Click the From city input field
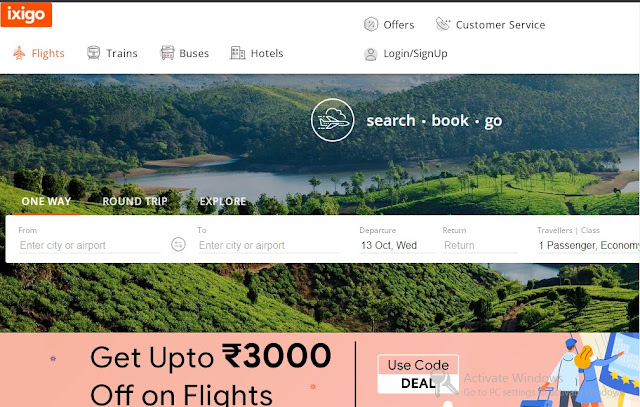Image resolution: width=640 pixels, height=407 pixels. click(x=89, y=245)
